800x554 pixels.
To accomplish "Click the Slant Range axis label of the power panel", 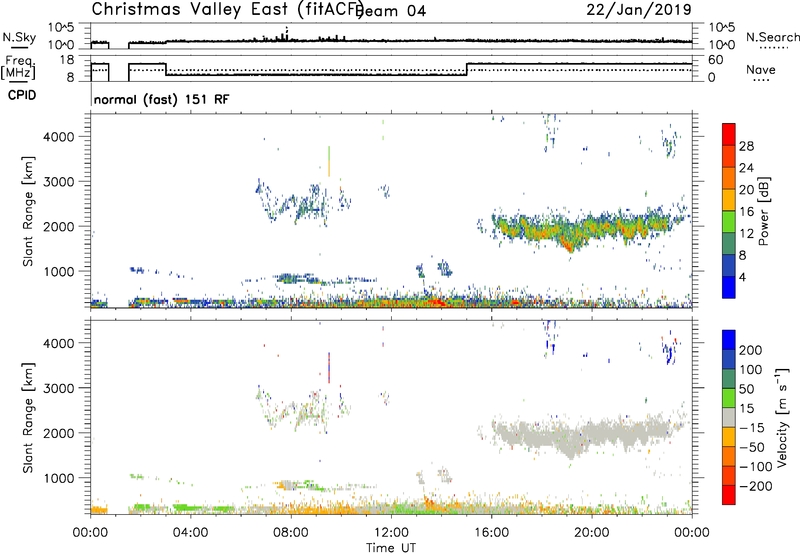I will [28, 211].
